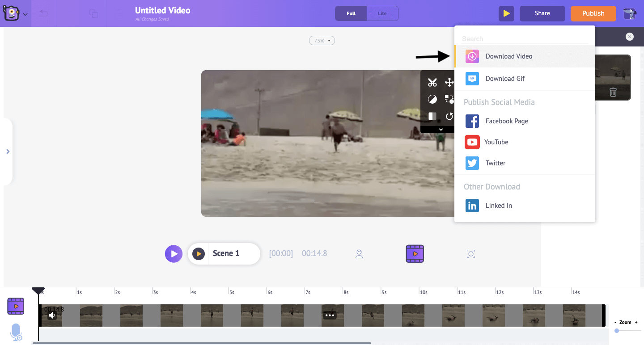Switch the editor to Lite mode
Screen dimensions: 644x345
382,13
